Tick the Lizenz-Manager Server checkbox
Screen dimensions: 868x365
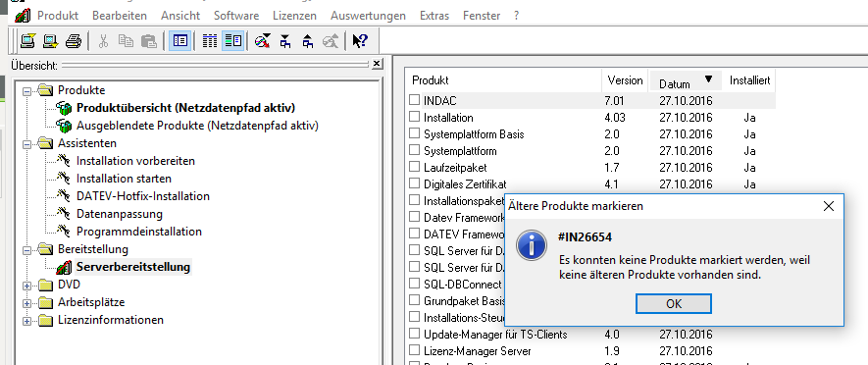coord(415,350)
